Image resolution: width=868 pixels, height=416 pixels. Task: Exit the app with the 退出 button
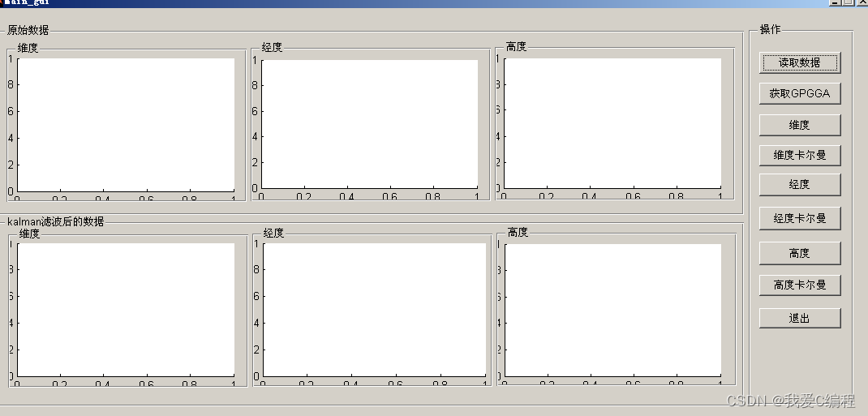[799, 318]
